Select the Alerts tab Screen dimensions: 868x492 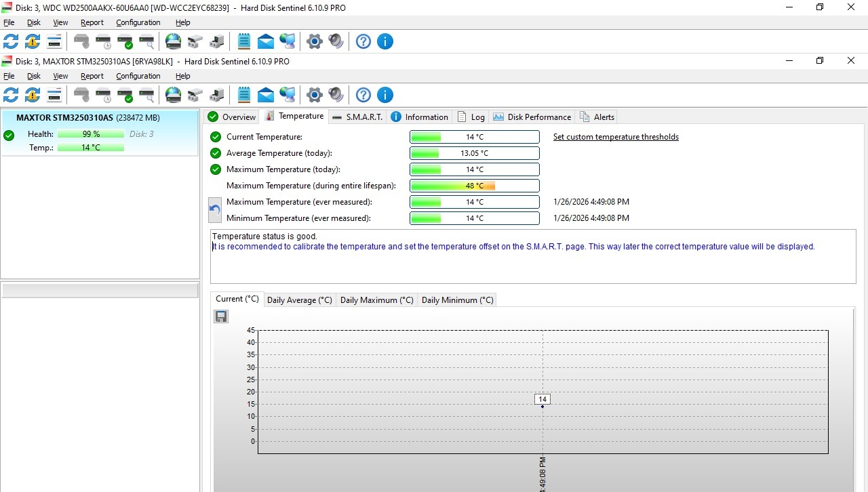pos(597,117)
